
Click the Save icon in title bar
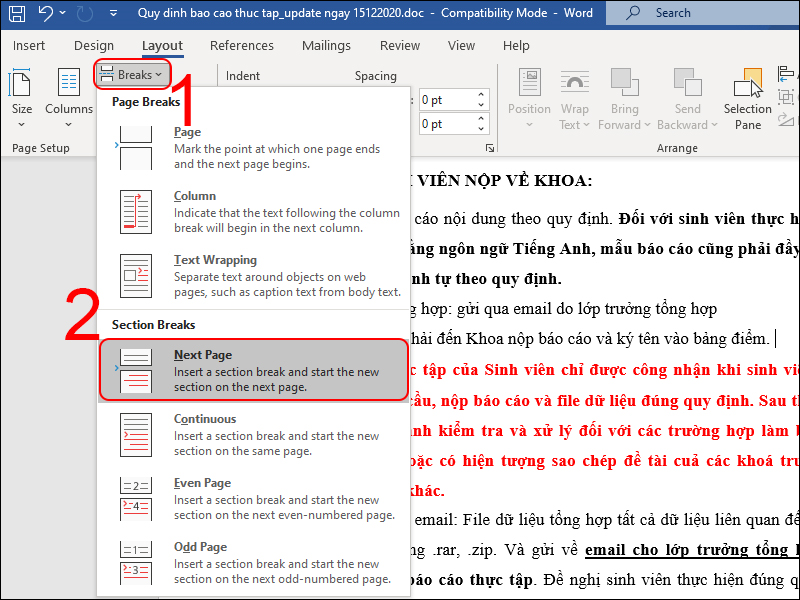pos(17,14)
